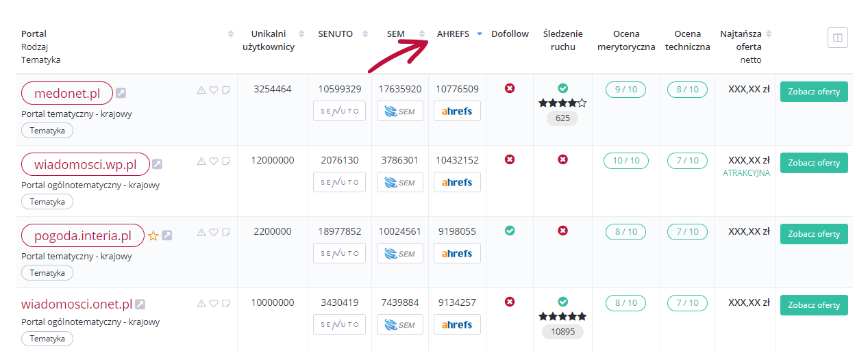
Task: Toggle the yellow star next to pogoda.interia.pl
Action: point(153,235)
